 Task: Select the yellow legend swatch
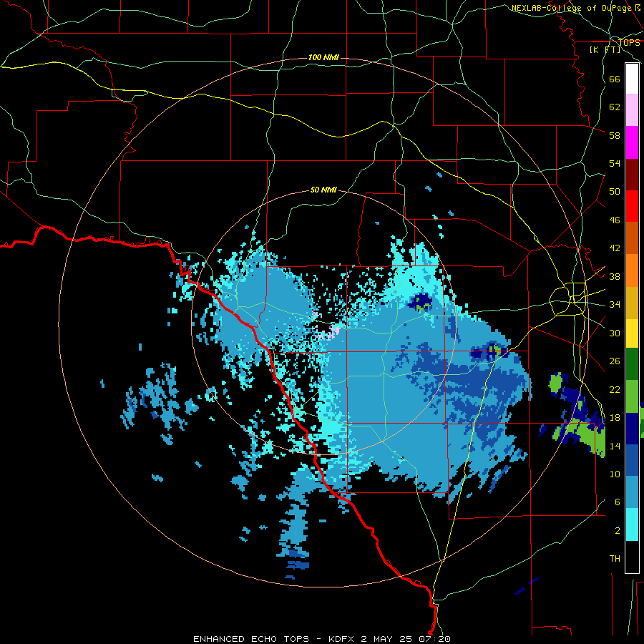click(x=632, y=334)
